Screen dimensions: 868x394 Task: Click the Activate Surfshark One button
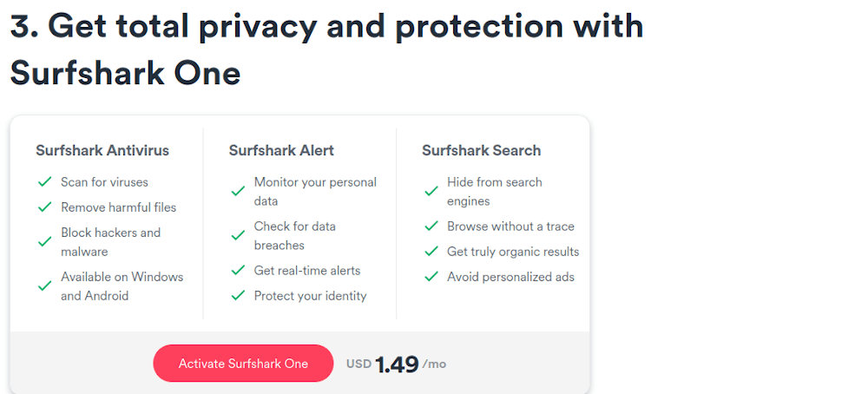[243, 364]
